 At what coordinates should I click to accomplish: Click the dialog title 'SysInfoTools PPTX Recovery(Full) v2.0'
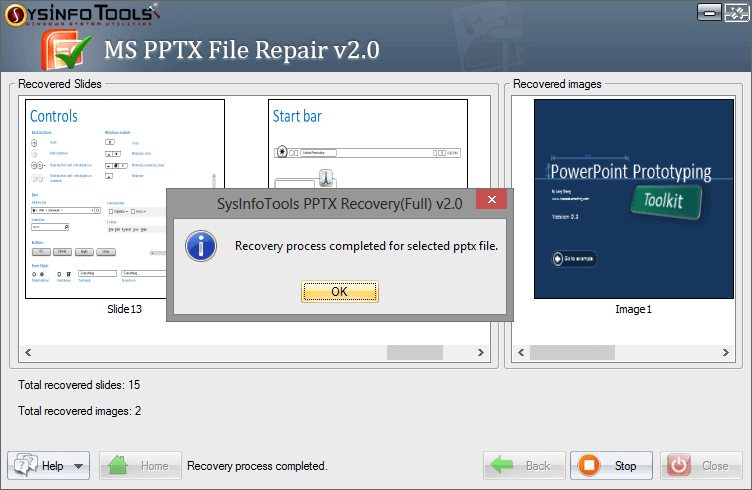click(x=340, y=204)
